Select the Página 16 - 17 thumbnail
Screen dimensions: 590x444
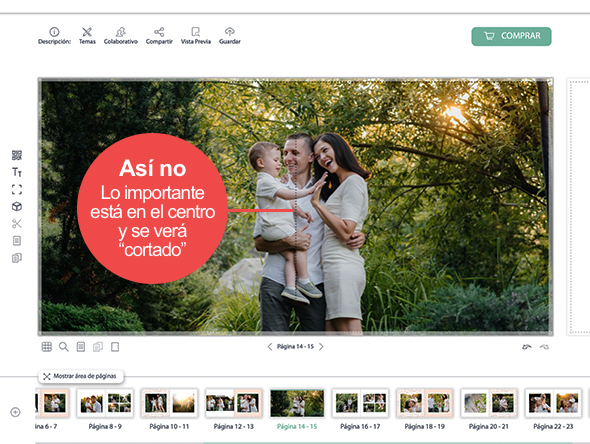[x=360, y=403]
